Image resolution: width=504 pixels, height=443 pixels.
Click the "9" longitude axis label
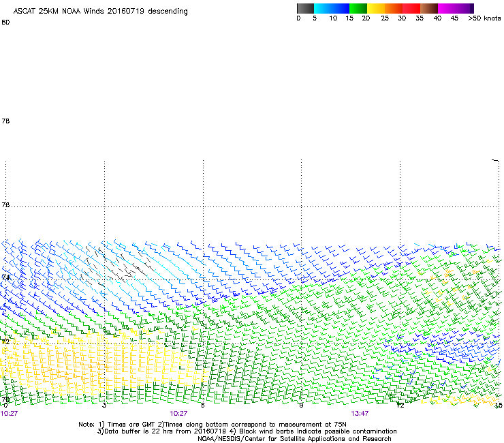click(301, 406)
